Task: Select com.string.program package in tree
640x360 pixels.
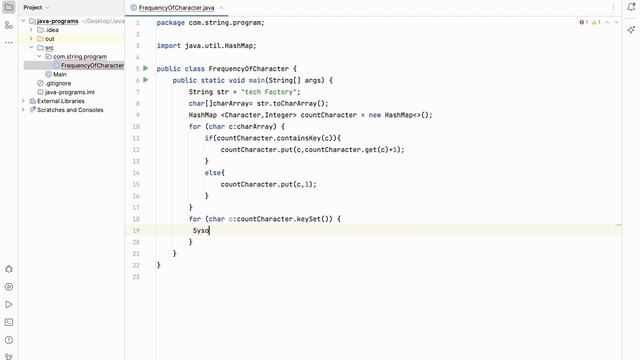Action: 80,56
